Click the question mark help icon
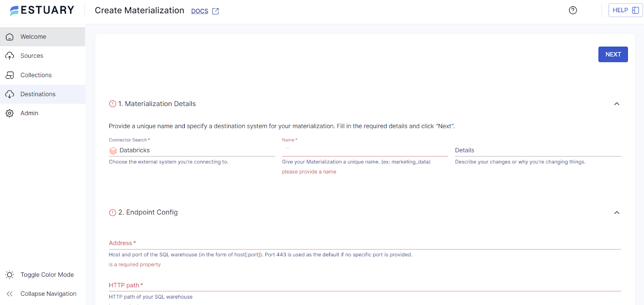 pyautogui.click(x=573, y=10)
